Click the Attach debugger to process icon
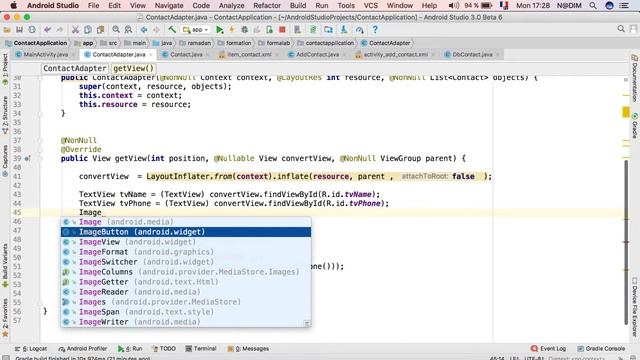640x360 pixels. click(x=269, y=30)
